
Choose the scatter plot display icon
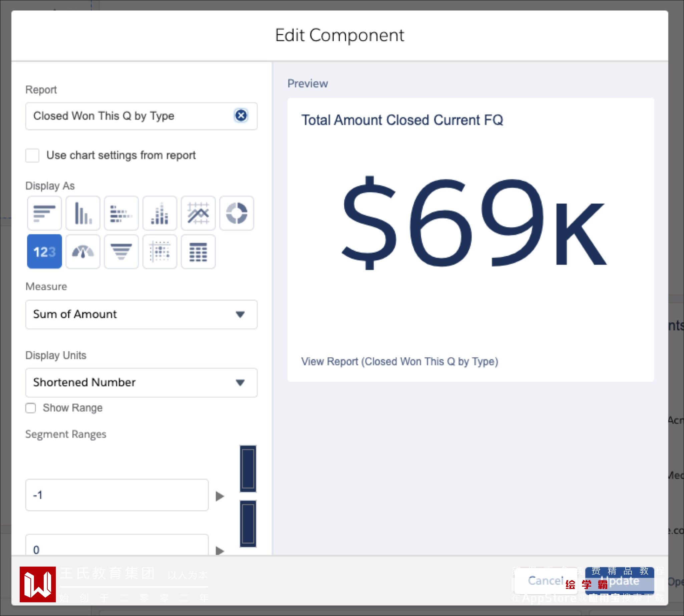coord(160,252)
